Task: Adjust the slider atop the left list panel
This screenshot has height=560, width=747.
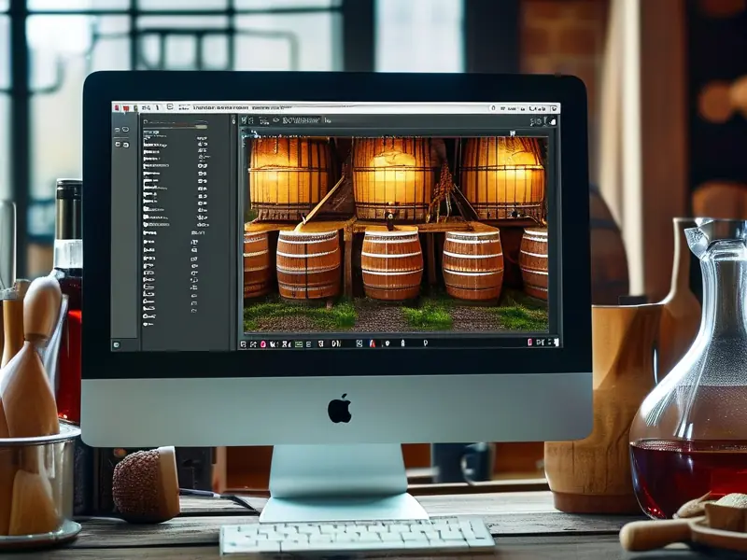Action: (176, 127)
